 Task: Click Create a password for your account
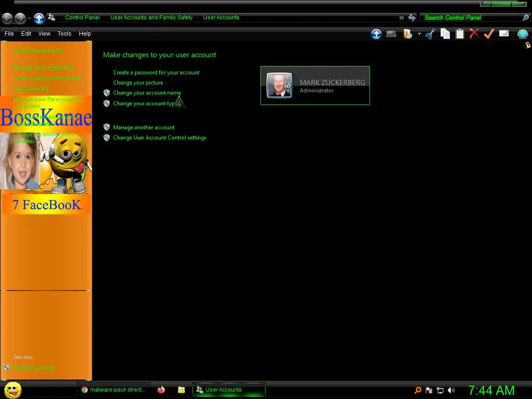157,72
